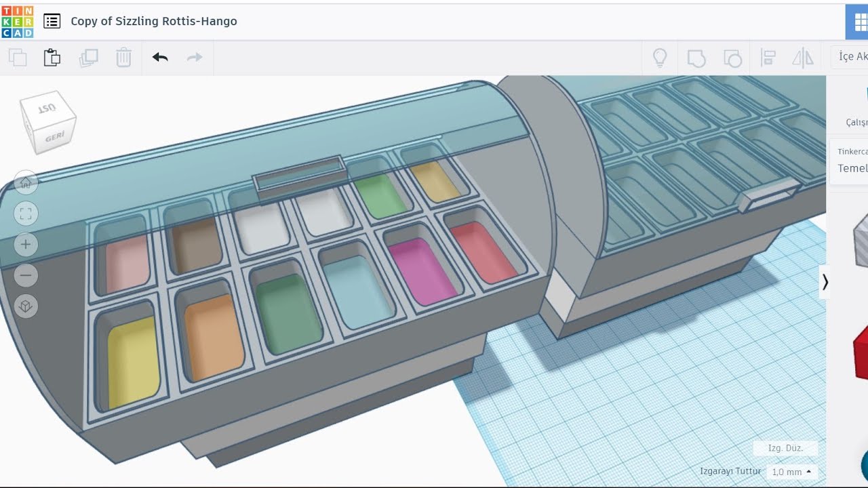Collapse the shapes panel chevron

pyautogui.click(x=825, y=282)
